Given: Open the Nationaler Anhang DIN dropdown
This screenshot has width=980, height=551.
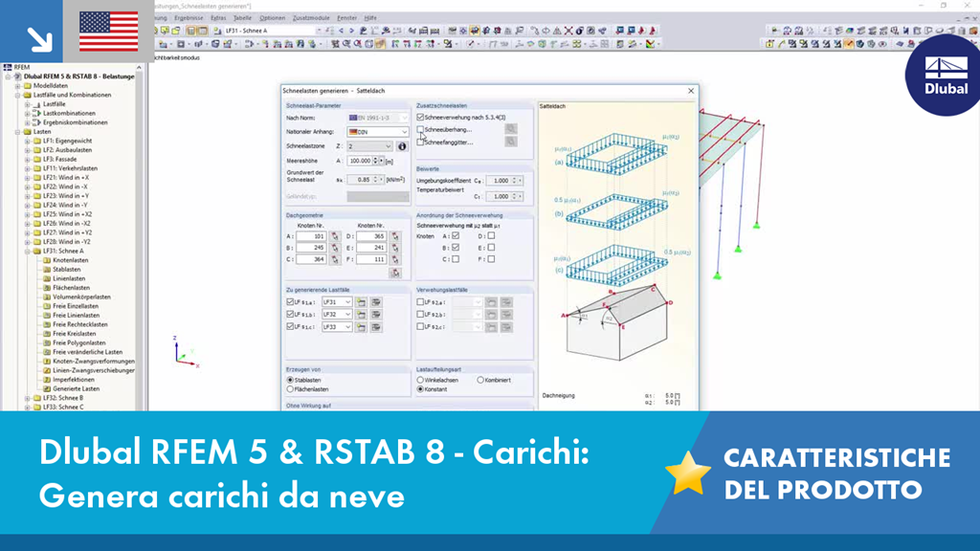Looking at the screenshot, I should [x=377, y=132].
